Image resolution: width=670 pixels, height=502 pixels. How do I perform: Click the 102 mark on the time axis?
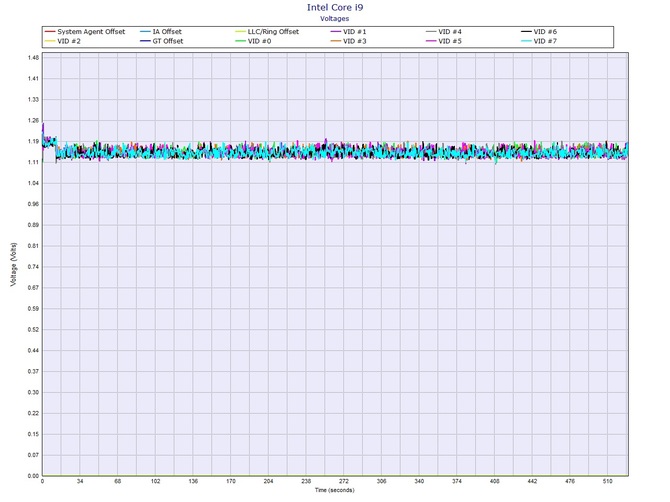pos(156,481)
